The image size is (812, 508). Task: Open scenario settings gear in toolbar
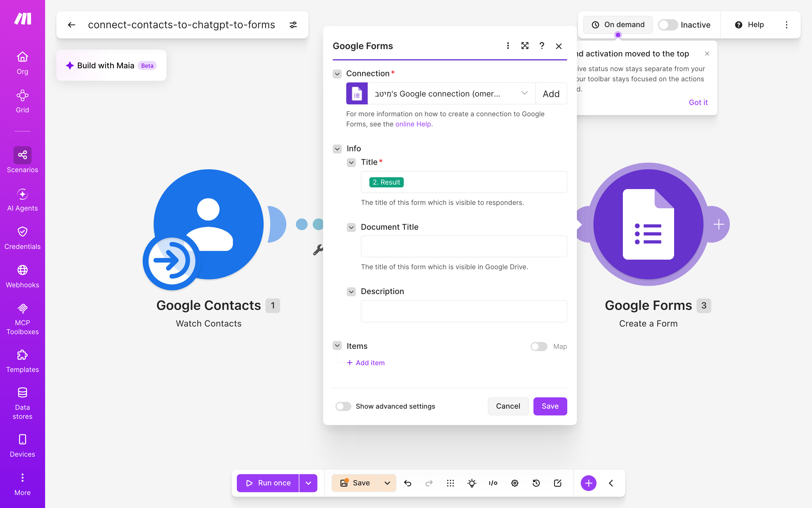click(515, 483)
